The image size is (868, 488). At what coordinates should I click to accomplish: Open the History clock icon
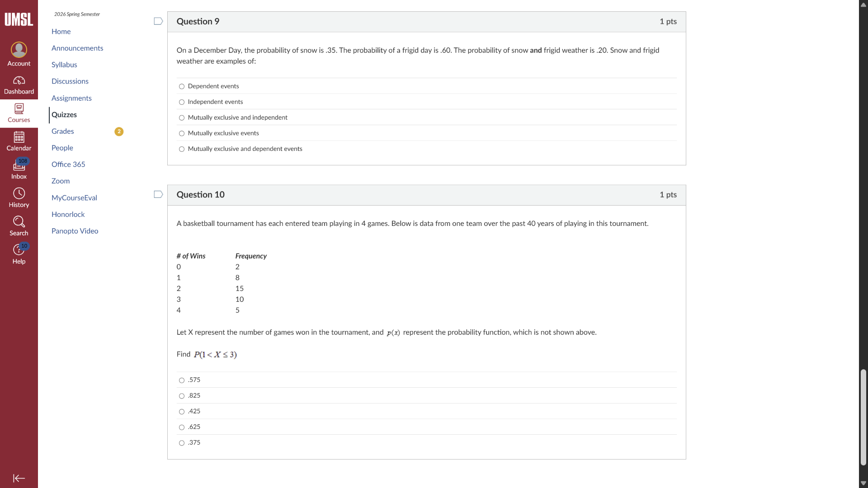[19, 193]
